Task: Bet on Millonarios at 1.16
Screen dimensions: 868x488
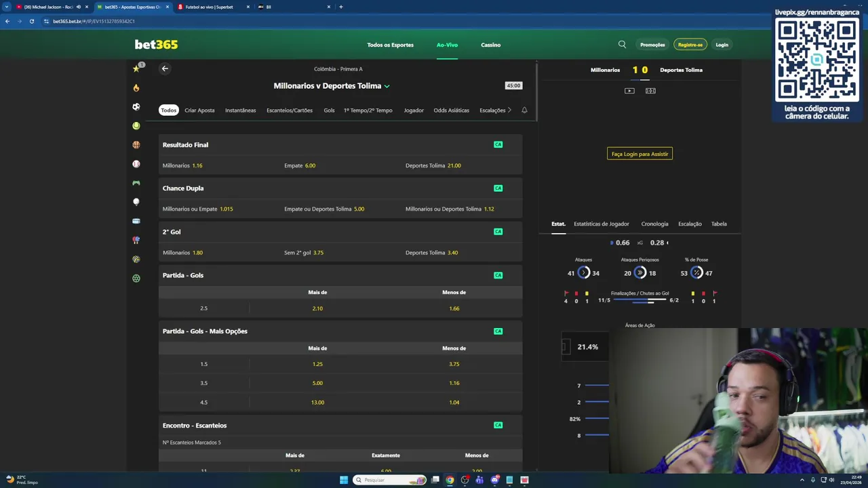Action: click(x=219, y=165)
